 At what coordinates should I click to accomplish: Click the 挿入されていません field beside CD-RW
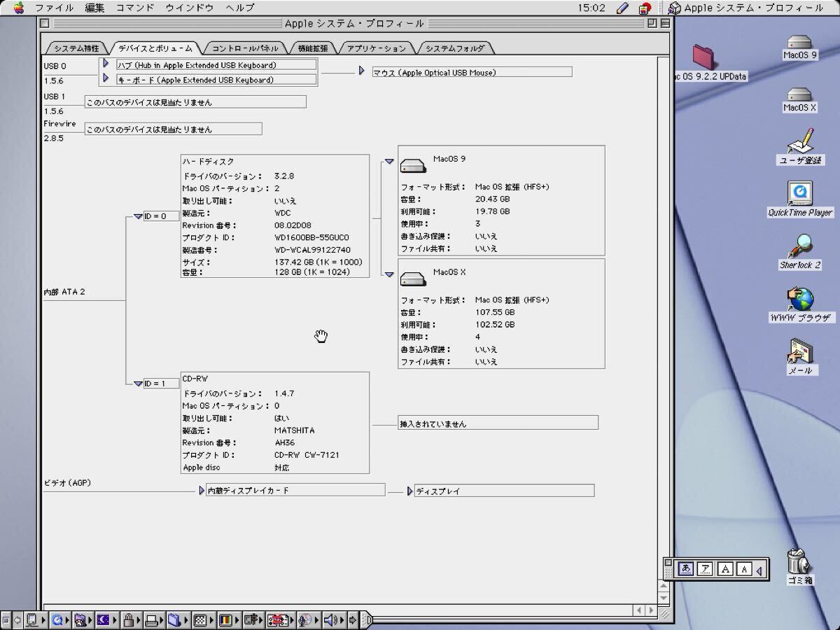[498, 423]
